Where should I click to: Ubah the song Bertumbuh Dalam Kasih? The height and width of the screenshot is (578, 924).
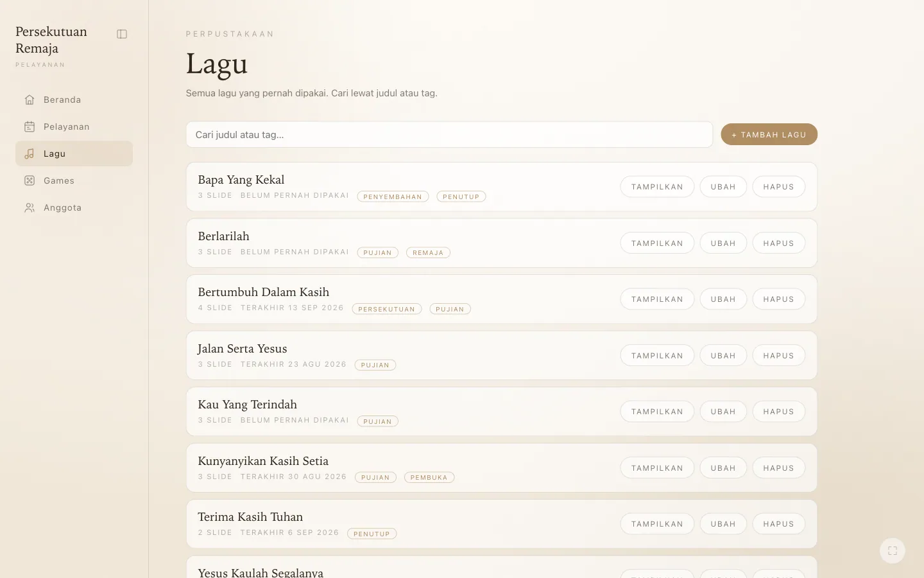point(723,299)
